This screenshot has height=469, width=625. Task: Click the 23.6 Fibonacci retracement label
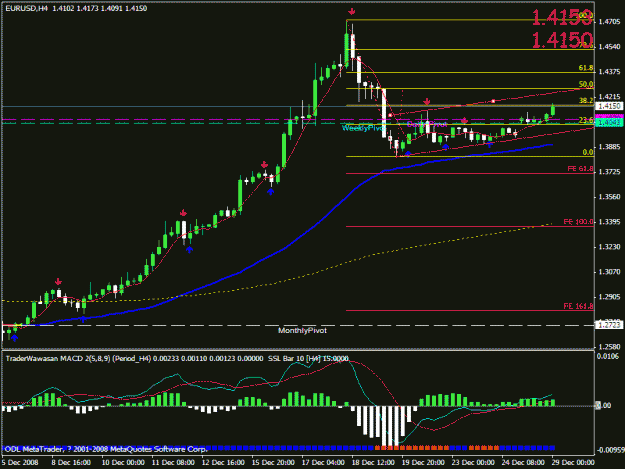click(586, 120)
